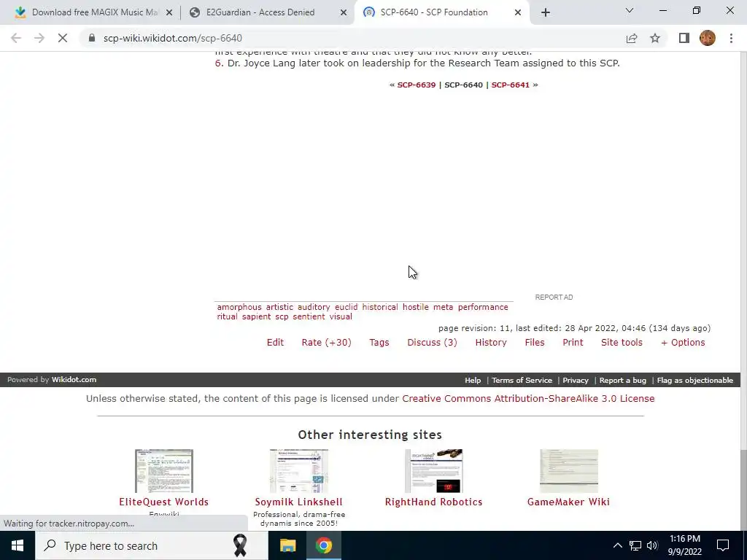Open the amorphous tag

pyautogui.click(x=239, y=307)
